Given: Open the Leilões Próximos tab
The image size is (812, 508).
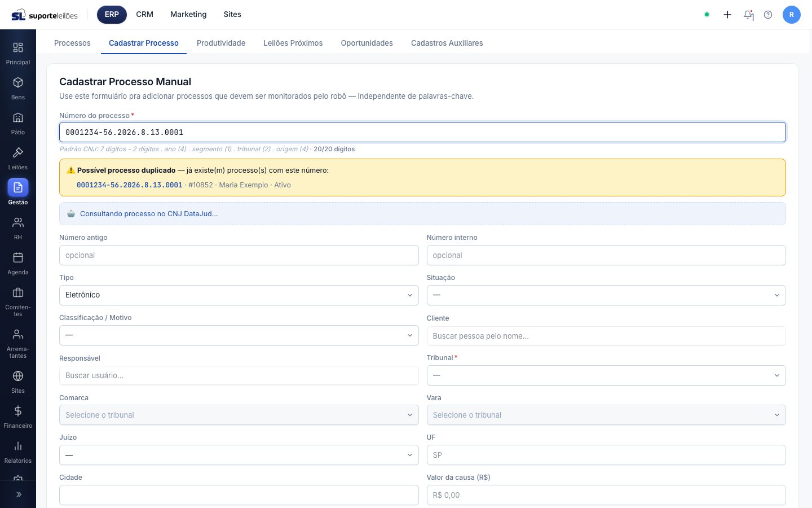Looking at the screenshot, I should [x=293, y=43].
